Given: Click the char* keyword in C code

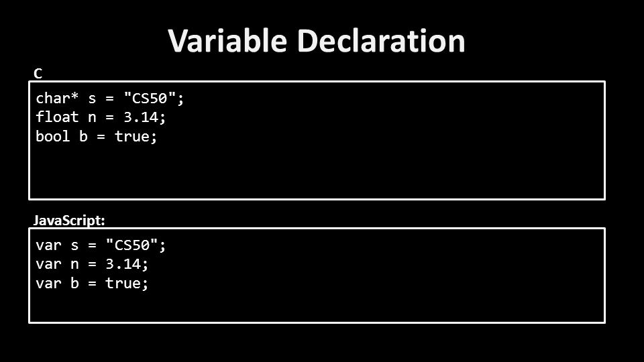Looking at the screenshot, I should [57, 99].
